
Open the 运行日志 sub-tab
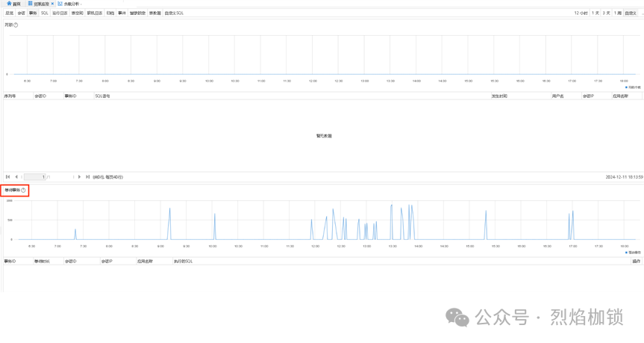click(x=60, y=13)
